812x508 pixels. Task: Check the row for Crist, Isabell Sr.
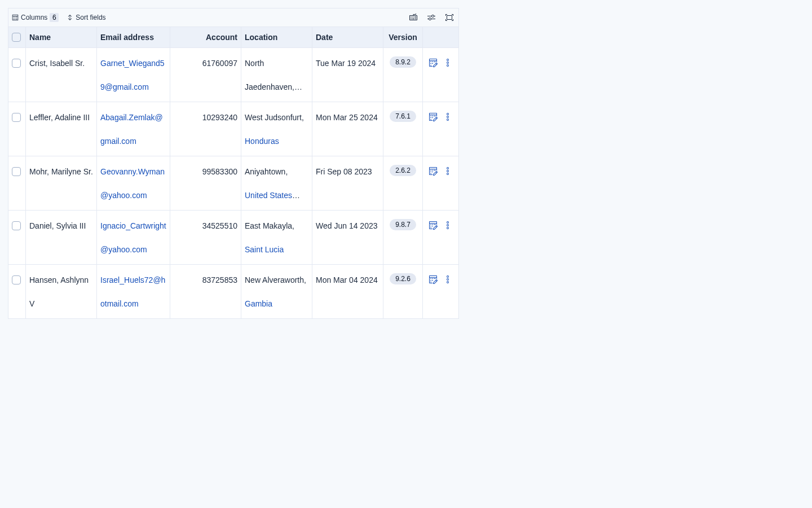tap(16, 63)
